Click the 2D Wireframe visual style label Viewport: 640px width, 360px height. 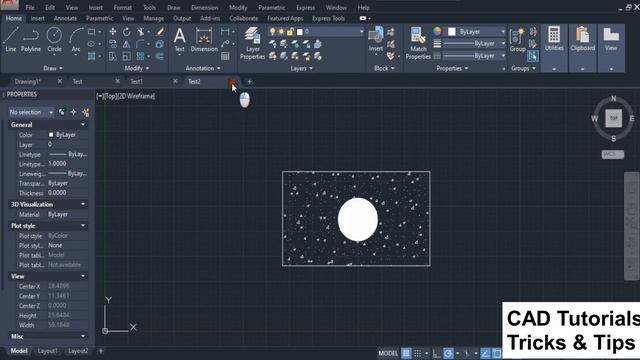click(136, 96)
